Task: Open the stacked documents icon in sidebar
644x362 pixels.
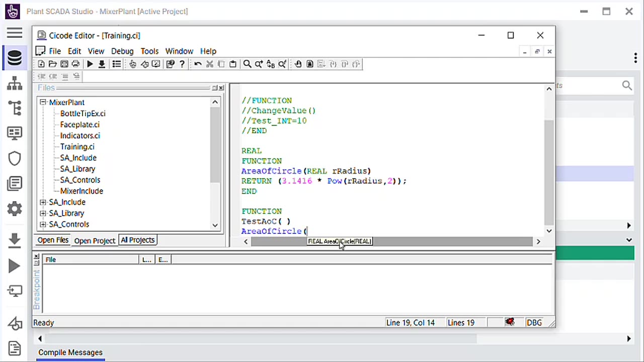Action: tap(14, 184)
